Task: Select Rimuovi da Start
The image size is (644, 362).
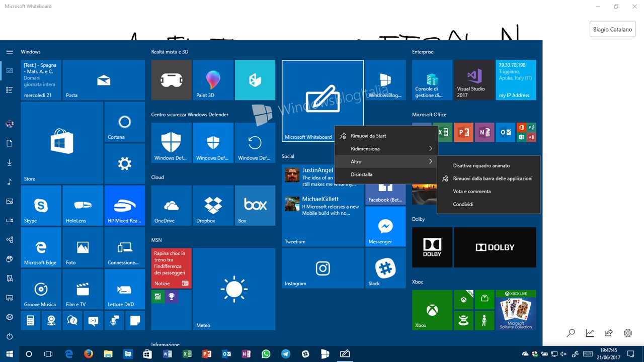Action: click(386, 136)
